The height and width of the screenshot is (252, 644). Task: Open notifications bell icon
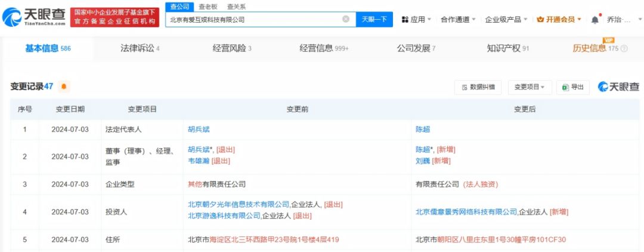coord(595,19)
